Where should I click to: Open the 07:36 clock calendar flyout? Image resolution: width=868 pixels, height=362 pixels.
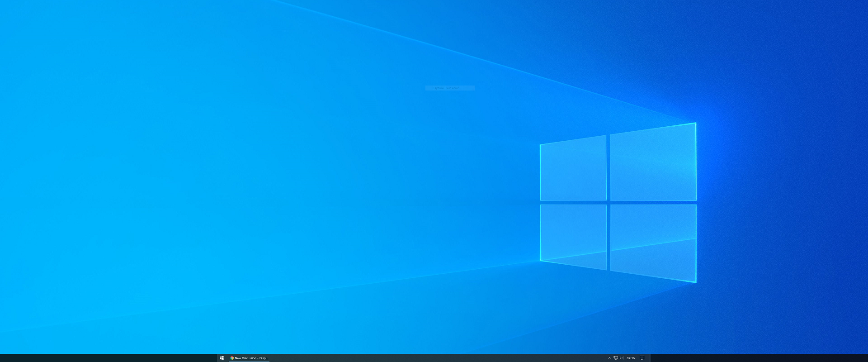click(631, 358)
